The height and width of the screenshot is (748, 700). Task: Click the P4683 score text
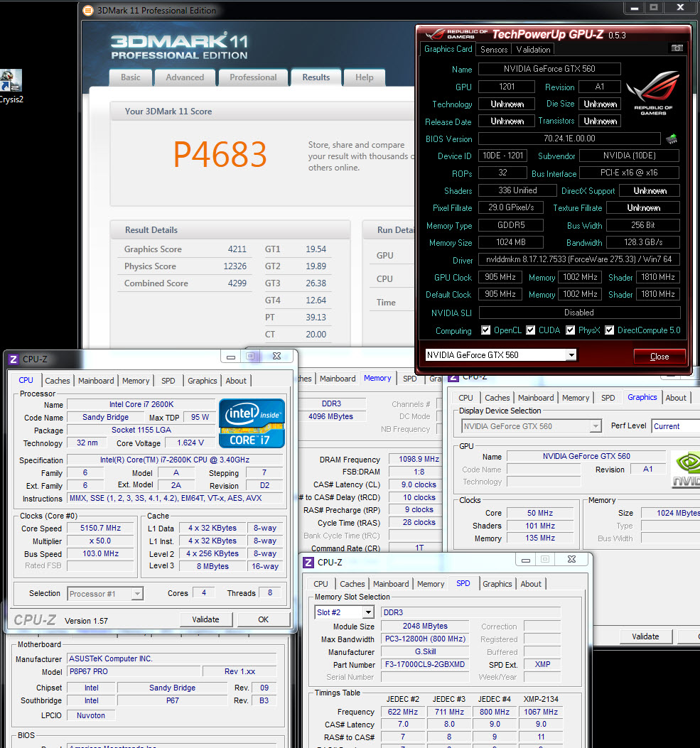tap(220, 155)
